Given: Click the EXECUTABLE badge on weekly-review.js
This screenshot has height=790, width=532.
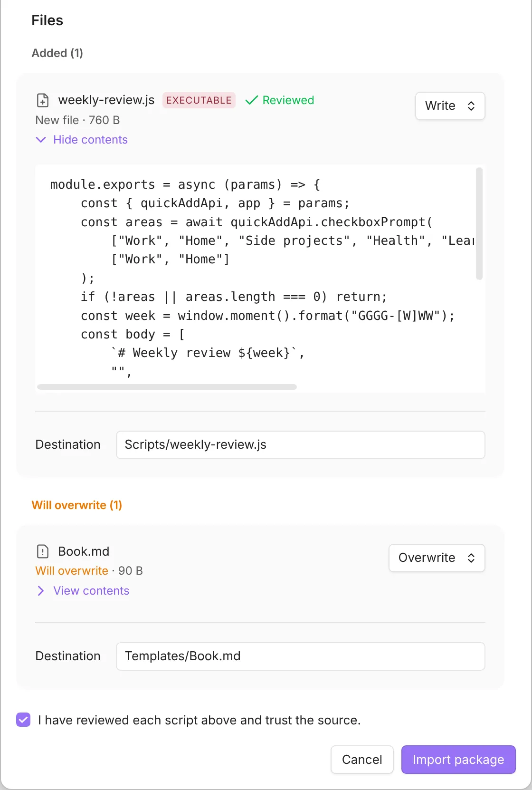Looking at the screenshot, I should click(199, 100).
